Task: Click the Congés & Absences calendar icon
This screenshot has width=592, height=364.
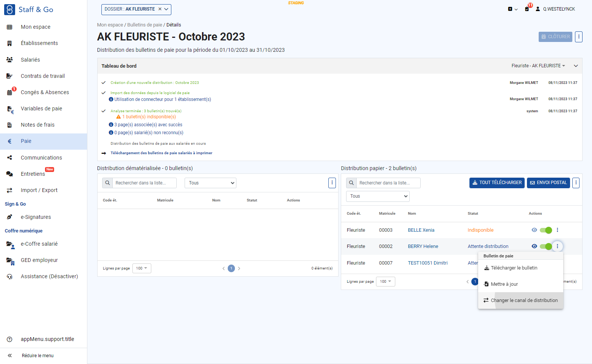Action: [10, 92]
